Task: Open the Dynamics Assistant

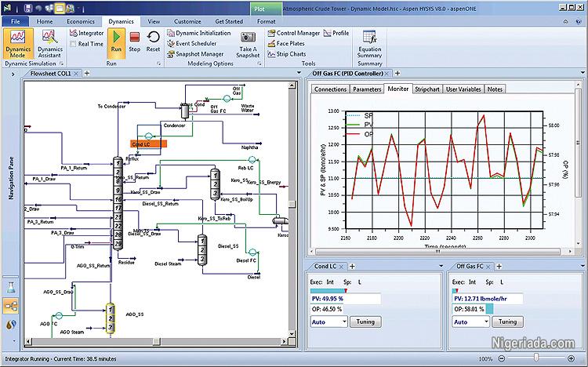Action: [49, 42]
